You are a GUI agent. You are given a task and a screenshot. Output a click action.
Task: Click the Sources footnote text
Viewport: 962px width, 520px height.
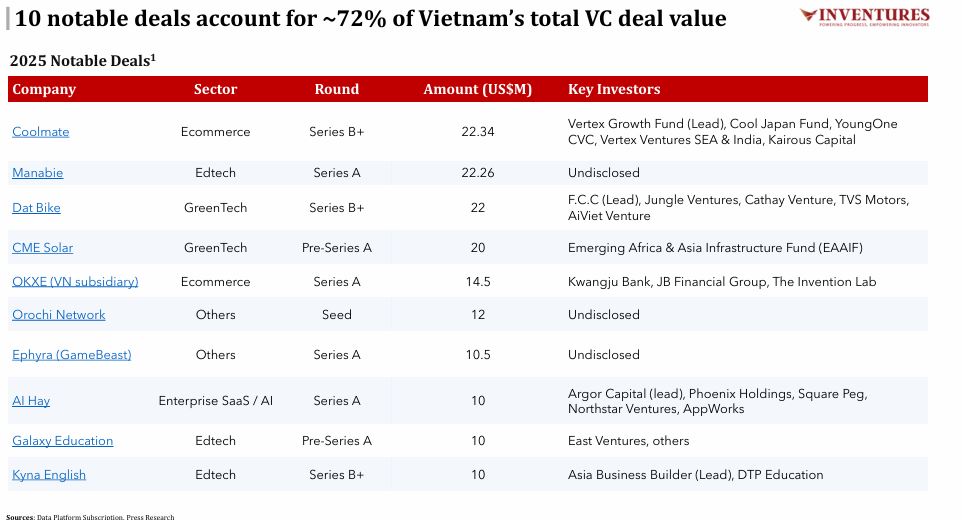[x=90, y=517]
